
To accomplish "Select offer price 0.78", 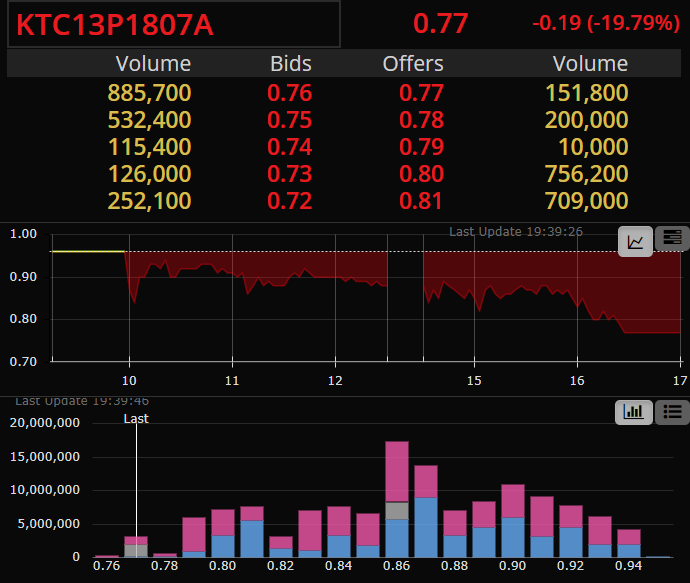I will [x=421, y=120].
